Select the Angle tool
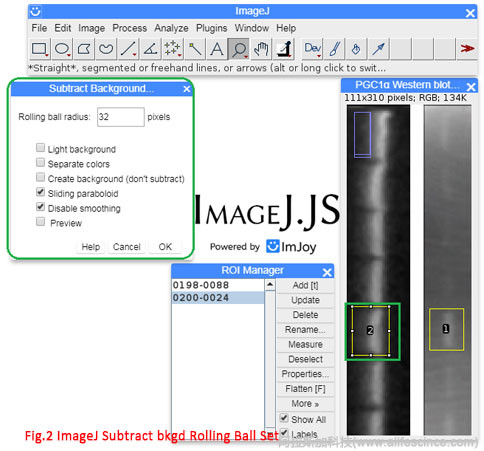Viewport: 484px width, 451px height. click(150, 49)
